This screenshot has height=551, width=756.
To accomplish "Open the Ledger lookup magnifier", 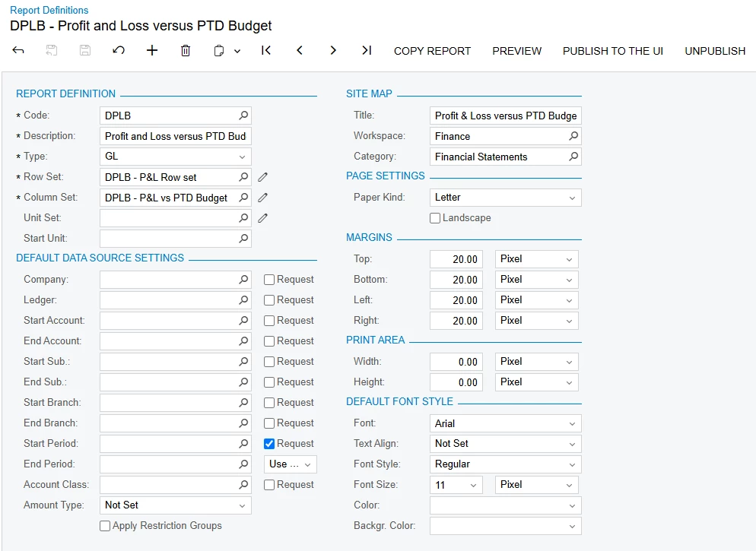I will 243,300.
